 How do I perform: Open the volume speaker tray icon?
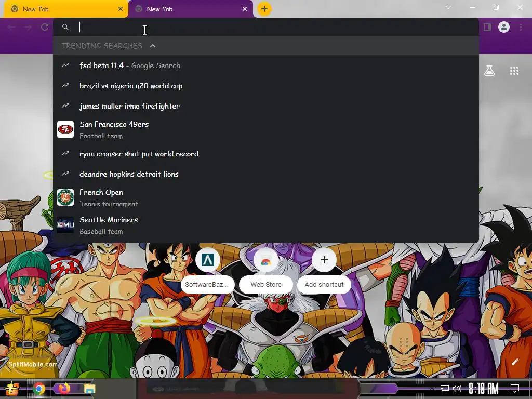click(457, 389)
